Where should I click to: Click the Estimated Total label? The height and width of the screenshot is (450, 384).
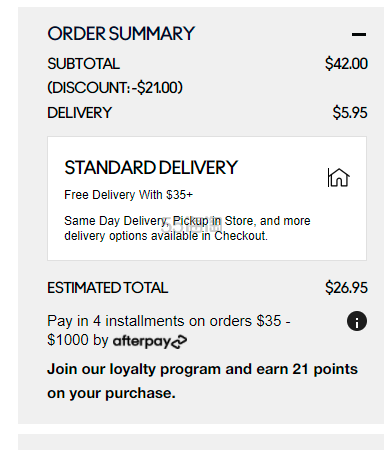click(x=108, y=288)
